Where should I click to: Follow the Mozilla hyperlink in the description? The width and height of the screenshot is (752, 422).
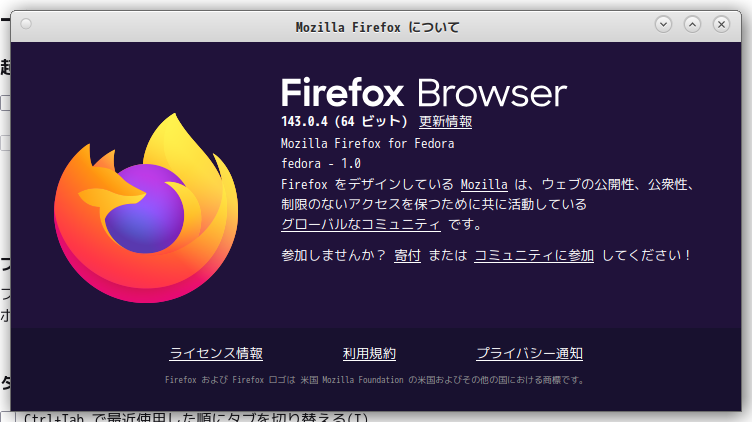484,185
